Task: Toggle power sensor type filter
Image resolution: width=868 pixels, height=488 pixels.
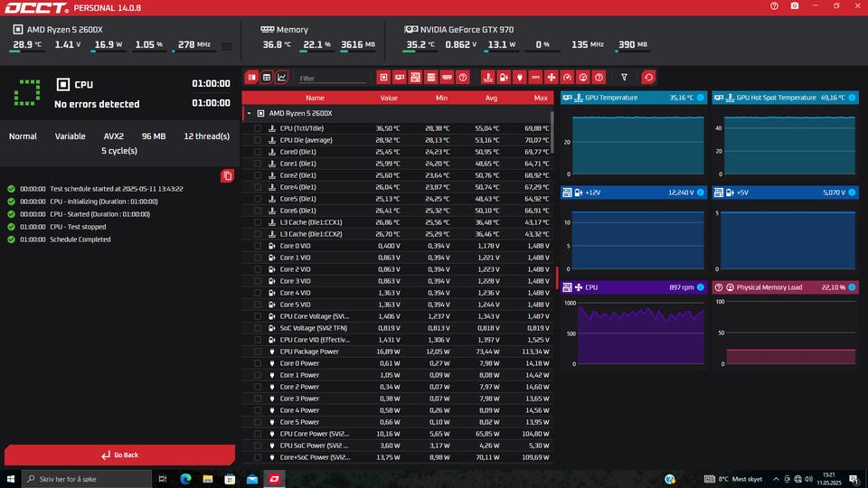Action: pyautogui.click(x=519, y=78)
